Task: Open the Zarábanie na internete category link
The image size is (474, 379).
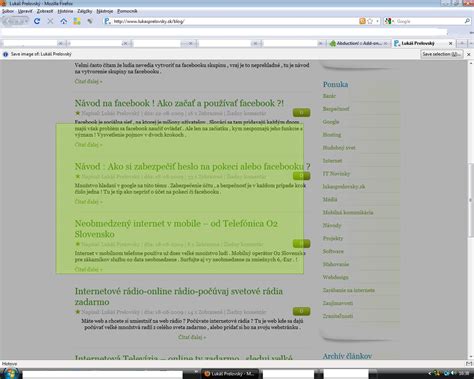Action: click(x=349, y=290)
